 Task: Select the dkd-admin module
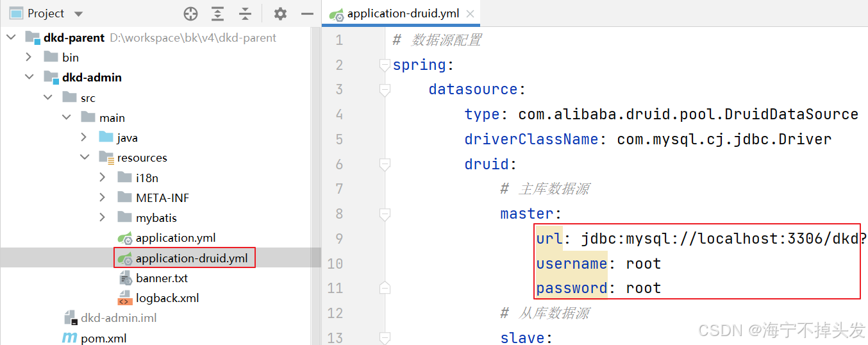coord(92,77)
